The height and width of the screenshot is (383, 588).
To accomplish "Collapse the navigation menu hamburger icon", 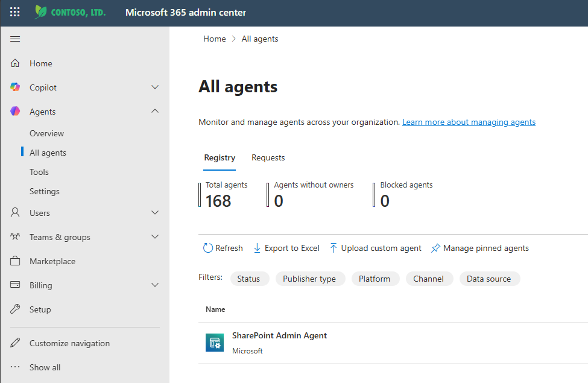I will click(15, 39).
